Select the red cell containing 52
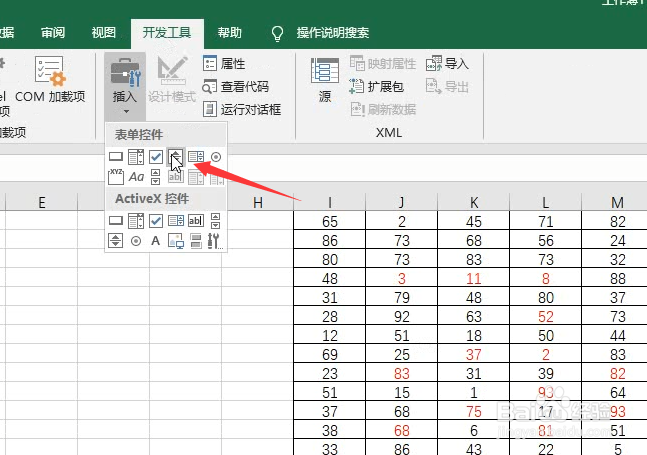The image size is (647, 455). click(x=545, y=316)
